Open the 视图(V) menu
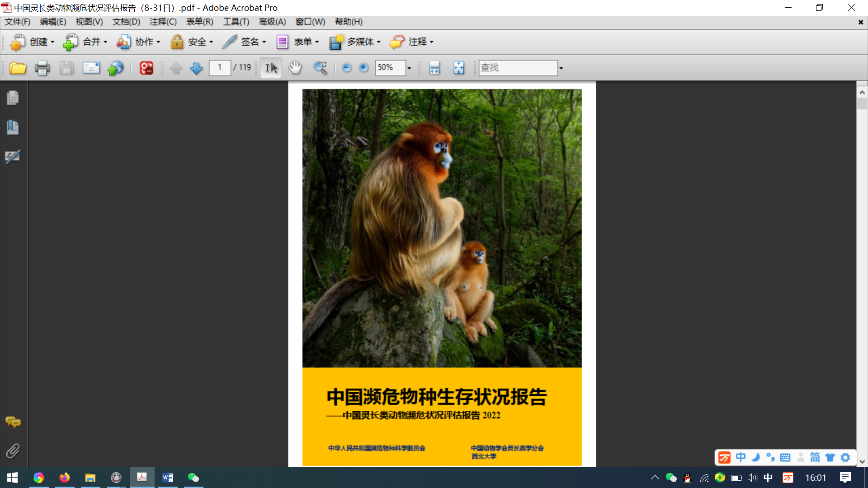 pos(89,22)
